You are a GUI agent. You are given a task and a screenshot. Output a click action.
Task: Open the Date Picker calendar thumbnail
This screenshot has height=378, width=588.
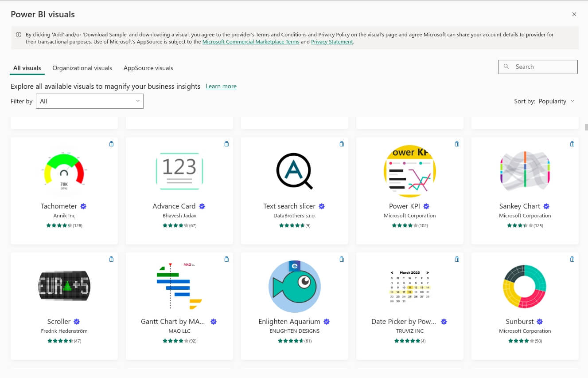pyautogui.click(x=410, y=287)
